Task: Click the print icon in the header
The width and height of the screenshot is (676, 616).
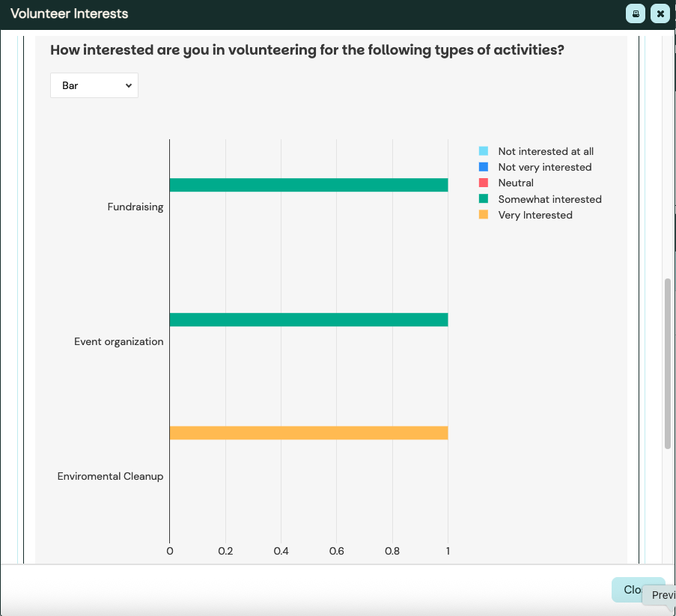Action: click(x=636, y=13)
